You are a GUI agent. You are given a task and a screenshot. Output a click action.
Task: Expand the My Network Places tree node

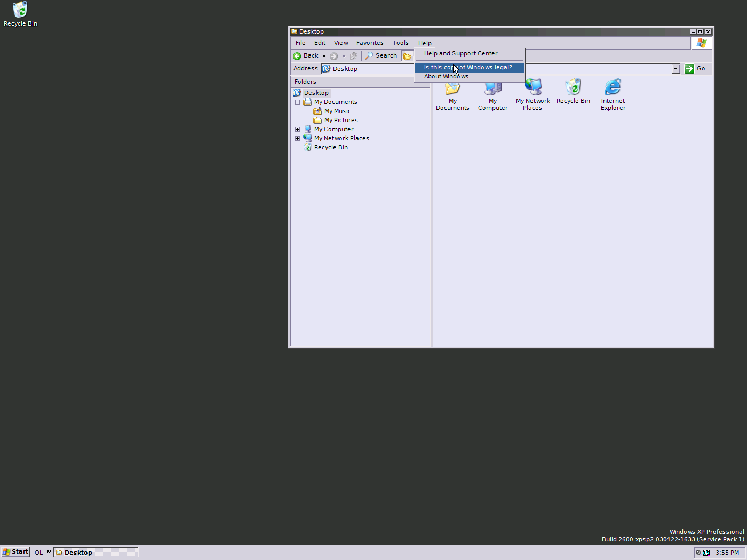click(x=297, y=138)
